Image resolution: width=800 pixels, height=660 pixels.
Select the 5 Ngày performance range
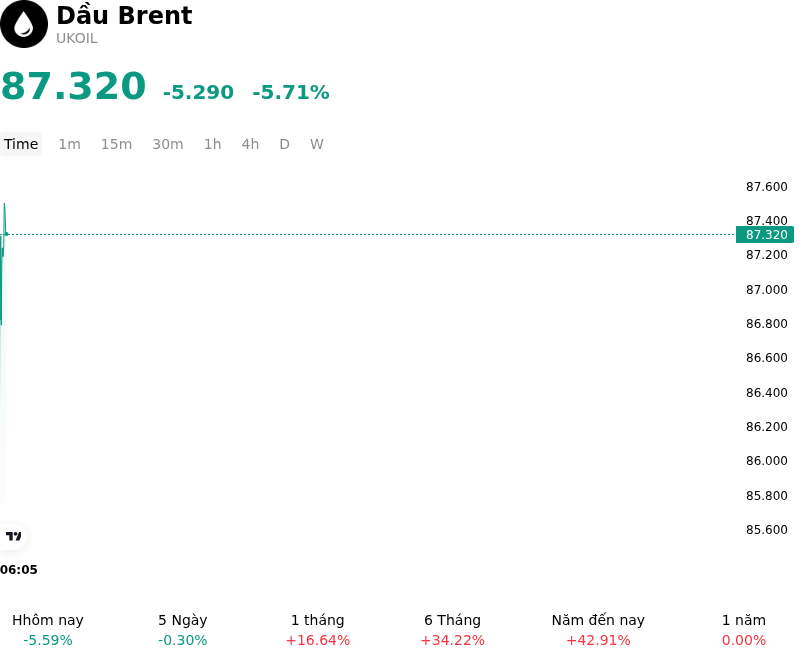pos(183,630)
